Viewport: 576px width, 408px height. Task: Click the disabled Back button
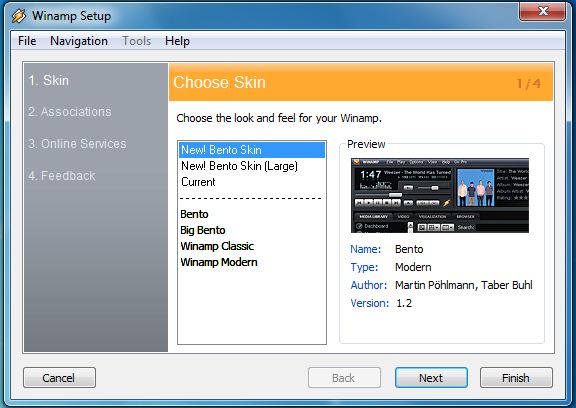pyautogui.click(x=344, y=378)
